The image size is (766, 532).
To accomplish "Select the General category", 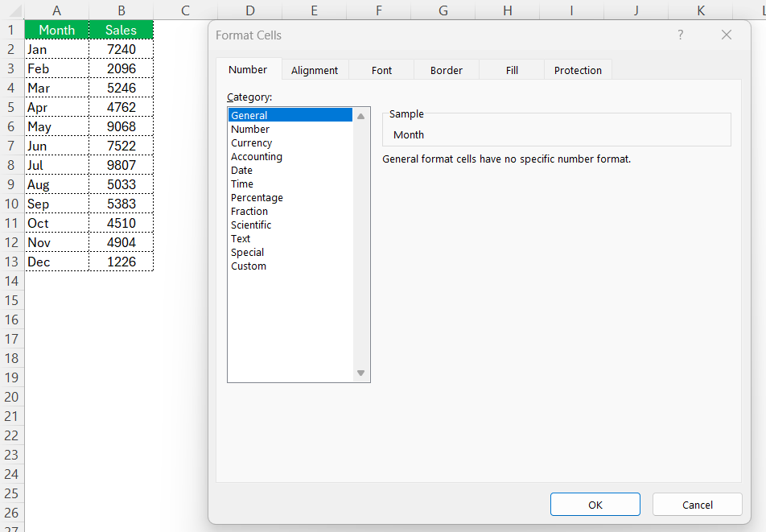I will coord(290,115).
